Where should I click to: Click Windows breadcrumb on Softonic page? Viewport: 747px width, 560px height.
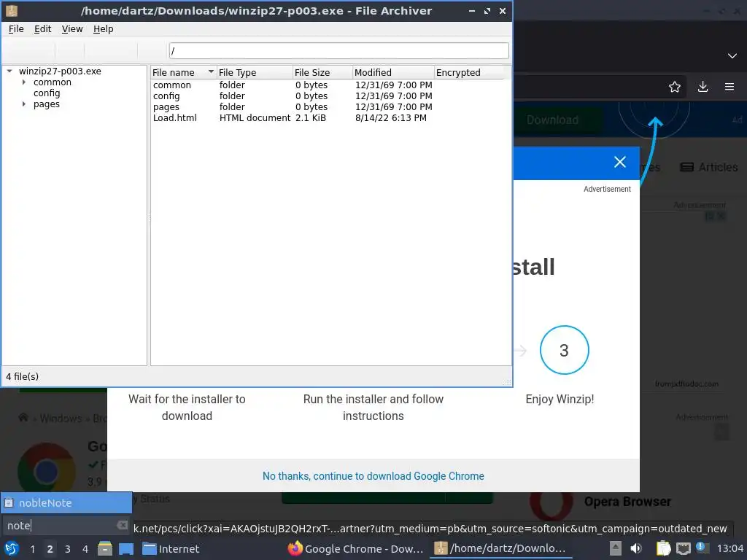(61, 418)
